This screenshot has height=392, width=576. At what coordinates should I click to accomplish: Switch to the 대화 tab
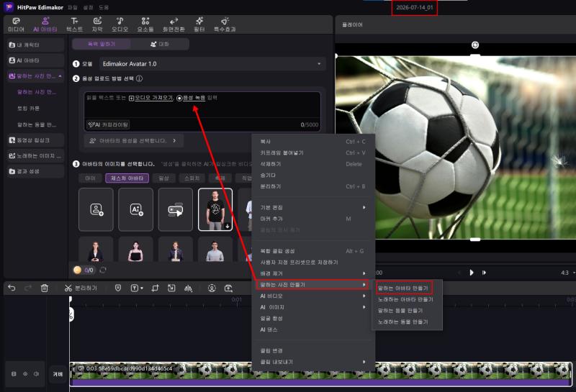160,44
